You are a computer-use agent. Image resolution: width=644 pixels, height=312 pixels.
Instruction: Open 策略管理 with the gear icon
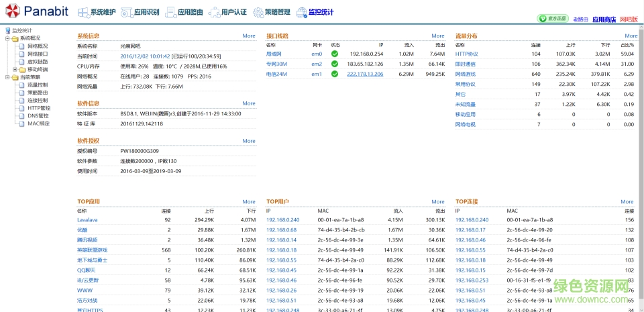(272, 12)
